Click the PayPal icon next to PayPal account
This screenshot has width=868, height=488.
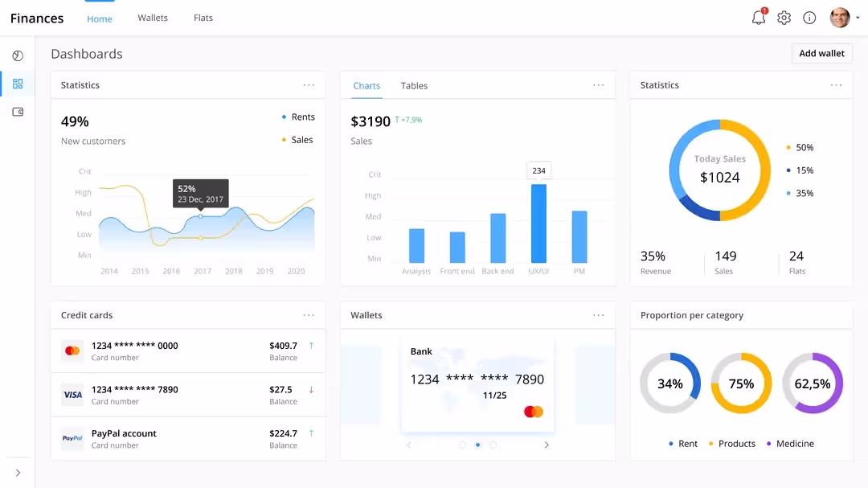pos(72,437)
